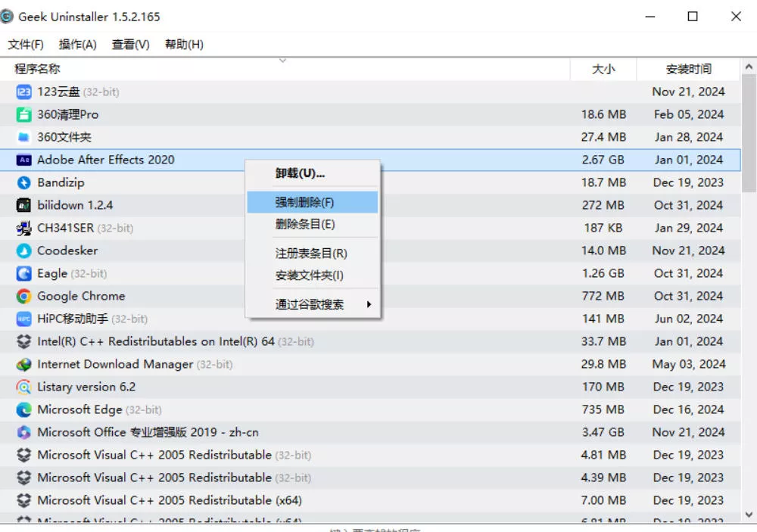This screenshot has height=532, width=757.
Task: Select the Adobe After Effects 2020 name
Action: (x=106, y=160)
